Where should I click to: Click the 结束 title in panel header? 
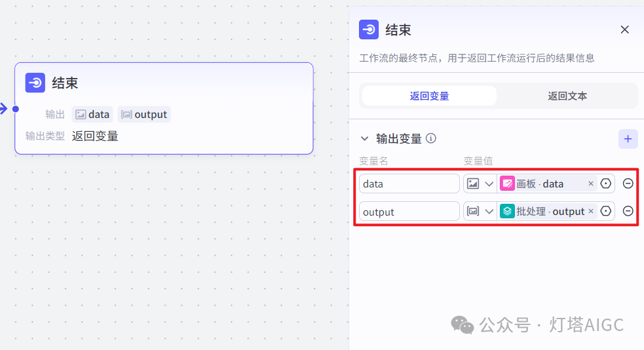click(398, 30)
